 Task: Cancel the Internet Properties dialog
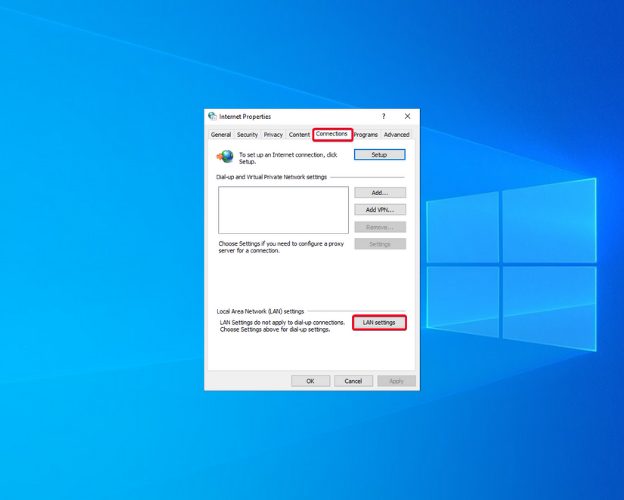click(x=353, y=381)
